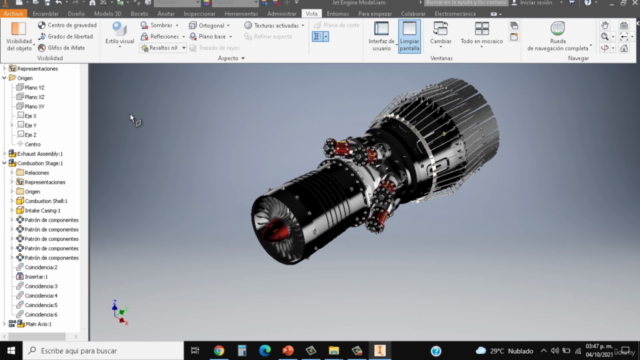The image size is (640, 360).
Task: Switch to the Inspeccionar tab
Action: pyautogui.click(x=199, y=13)
